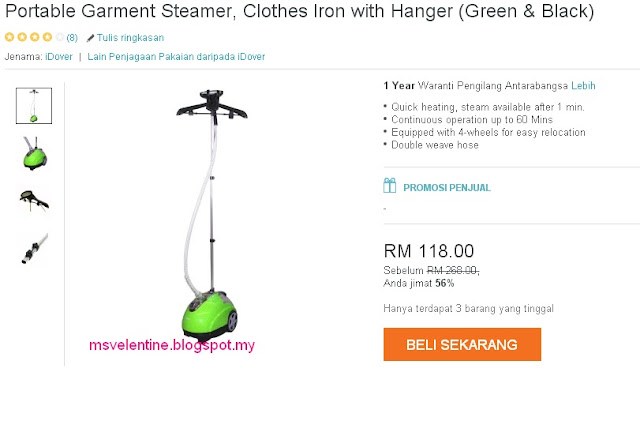Viewport: 640px width, 421px height.
Task: Click the PROMOSI PENJUAL heading
Action: pos(447,188)
